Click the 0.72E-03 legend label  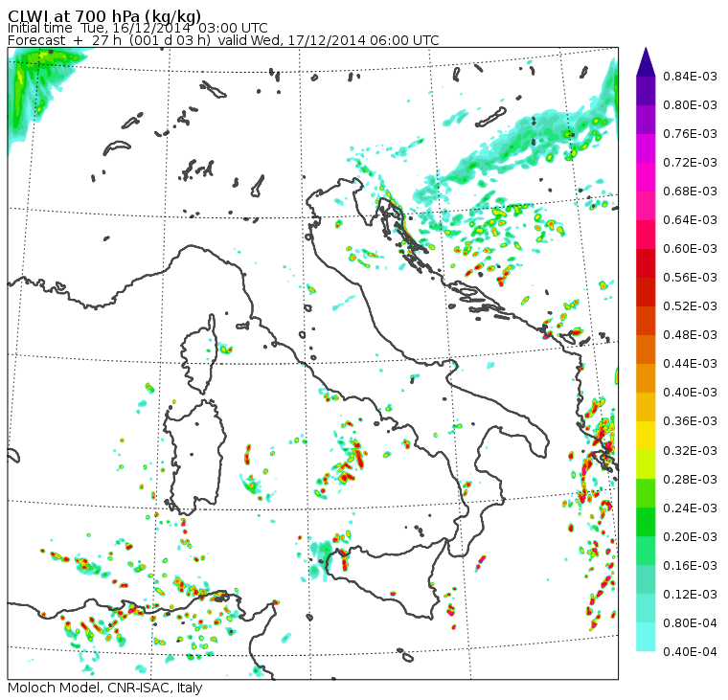(x=690, y=163)
